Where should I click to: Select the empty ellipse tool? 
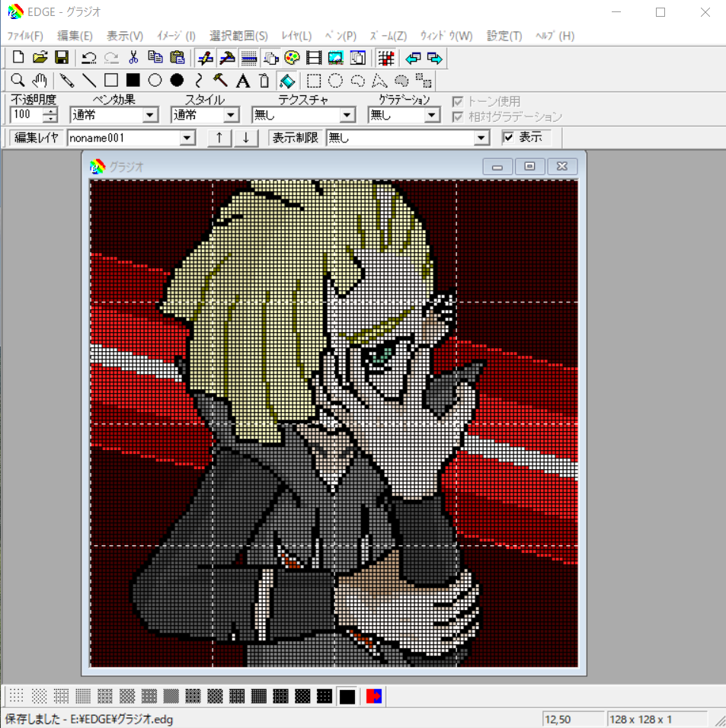[x=155, y=81]
